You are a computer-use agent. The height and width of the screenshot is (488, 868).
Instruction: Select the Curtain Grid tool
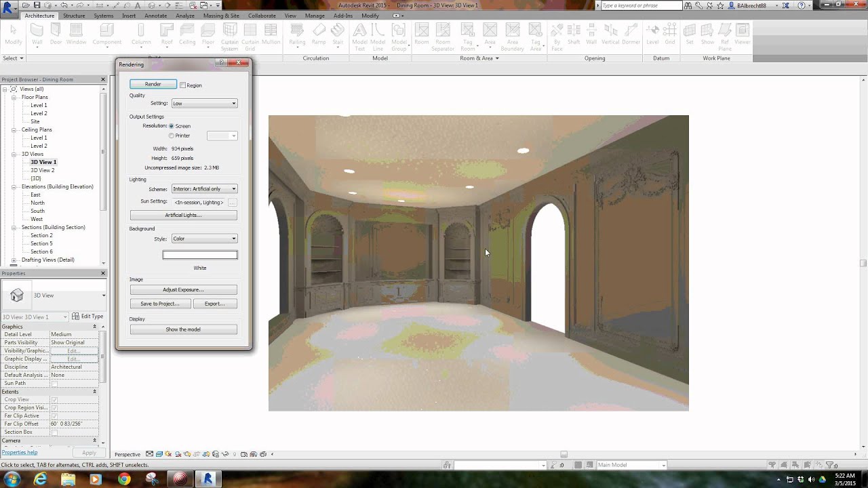click(x=250, y=37)
